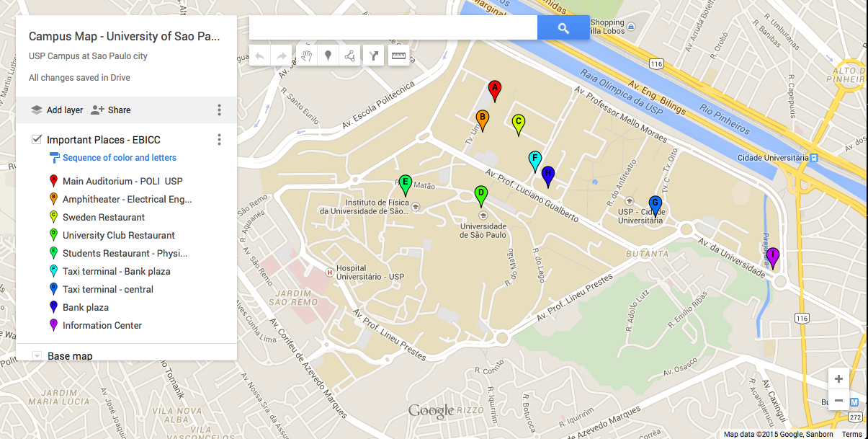Viewport: 868px width, 439px height.
Task: Click Add layer button label
Action: pyautogui.click(x=65, y=110)
